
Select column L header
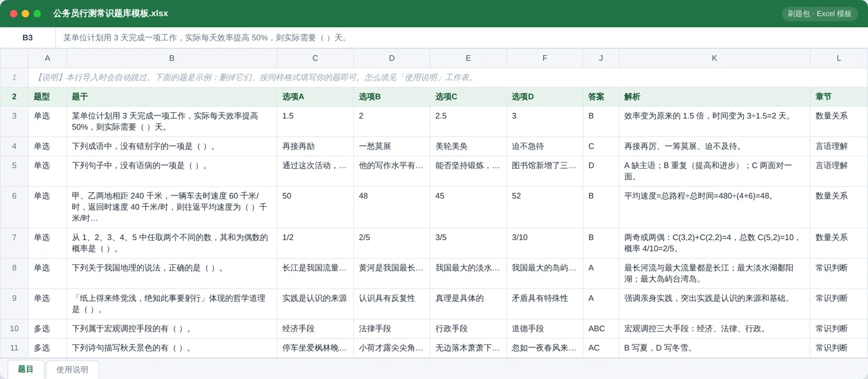coord(839,58)
